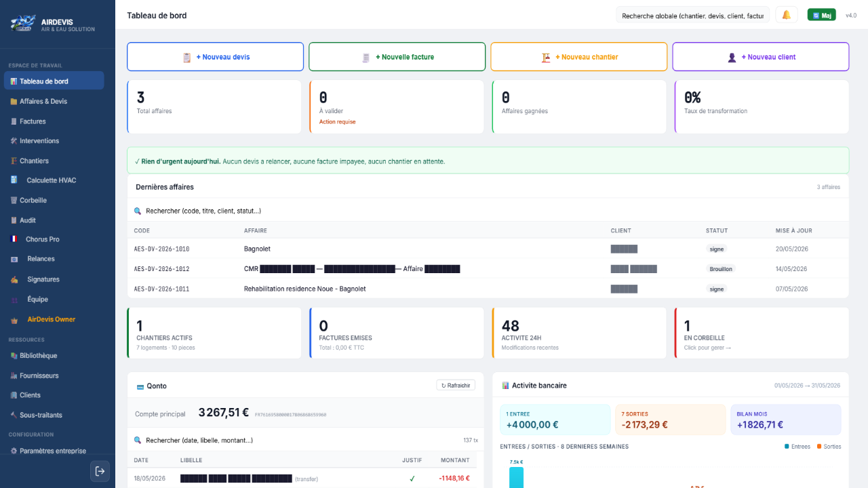Click the Affaires & Devis folder icon
The image size is (868, 488).
(x=14, y=102)
